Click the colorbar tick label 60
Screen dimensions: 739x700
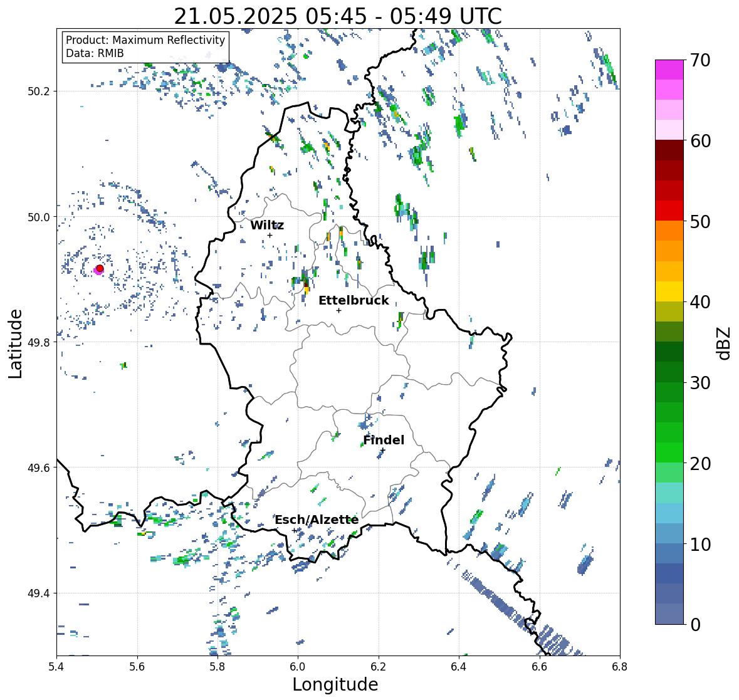700,141
